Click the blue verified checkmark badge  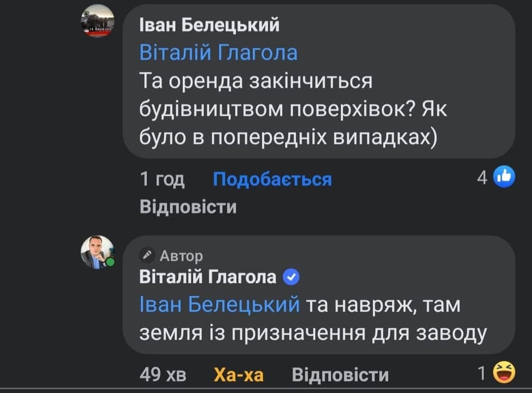click(290, 277)
